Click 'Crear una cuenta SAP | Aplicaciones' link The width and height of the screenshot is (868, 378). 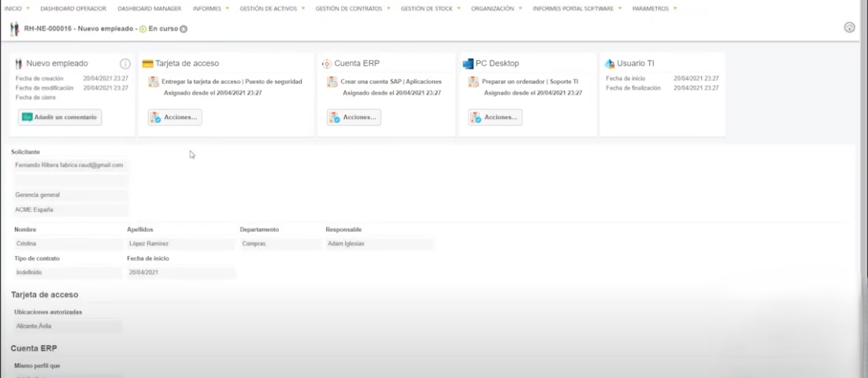[391, 82]
